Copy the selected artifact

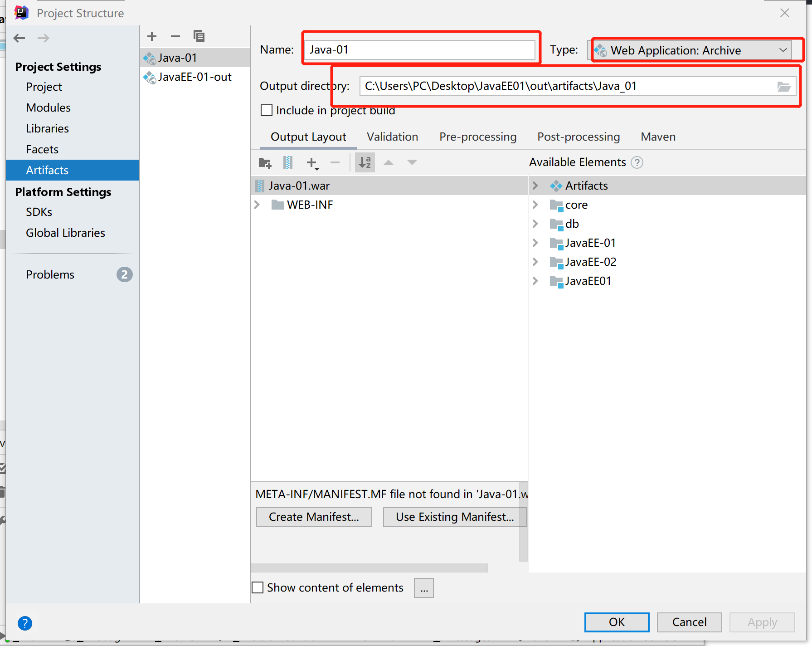(x=199, y=36)
